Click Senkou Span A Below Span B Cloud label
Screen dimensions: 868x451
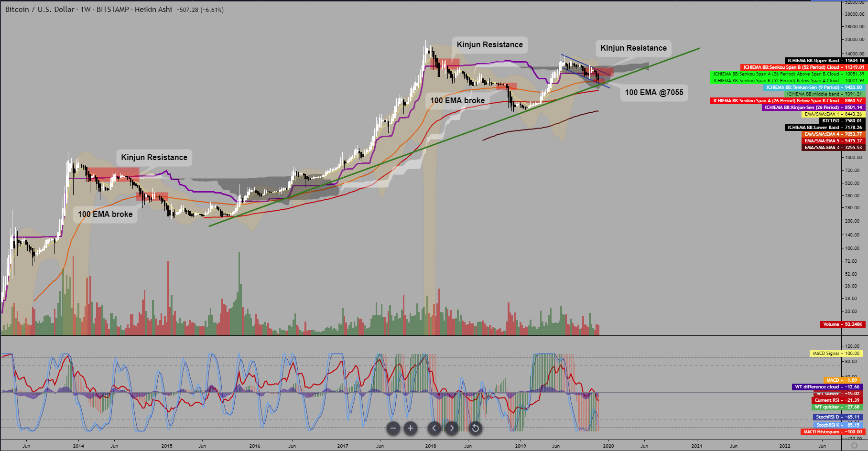pos(788,101)
